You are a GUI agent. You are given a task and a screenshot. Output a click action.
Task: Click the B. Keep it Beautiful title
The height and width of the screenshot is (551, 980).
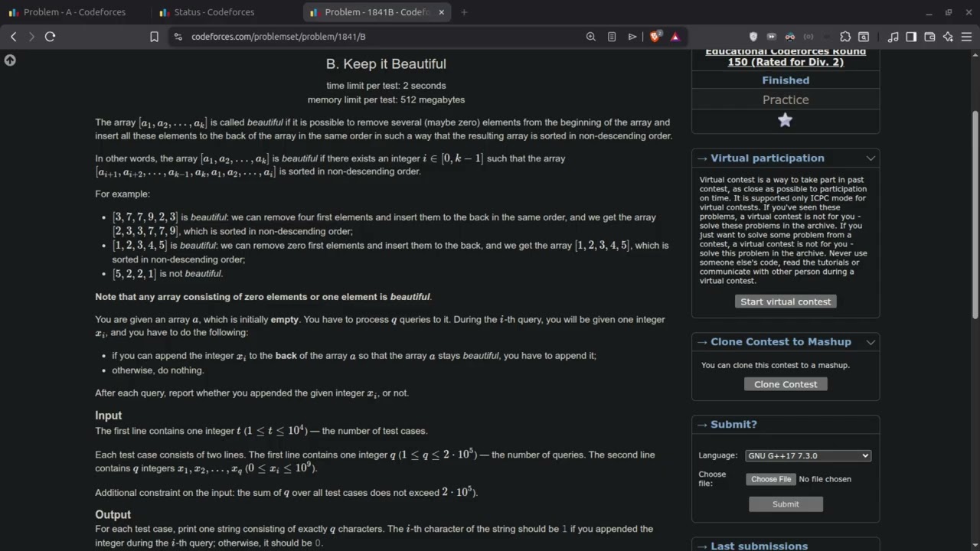pos(386,64)
